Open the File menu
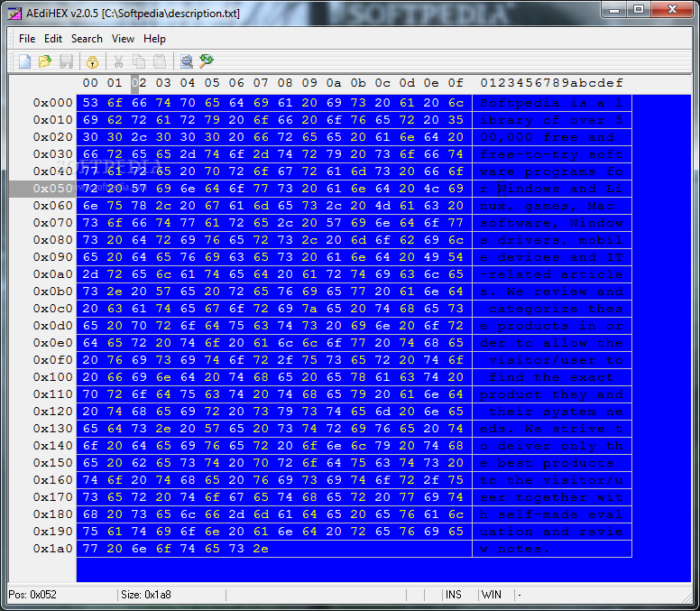This screenshot has height=611, width=700. coord(27,39)
